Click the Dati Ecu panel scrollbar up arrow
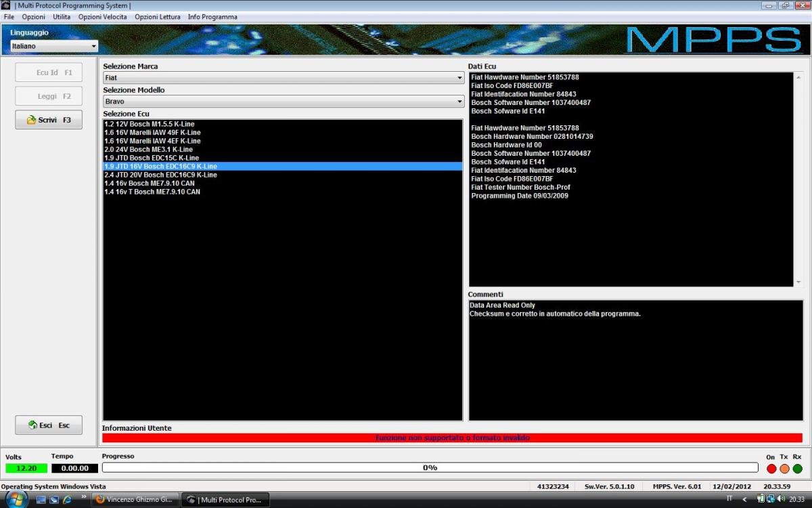812x508 pixels. tap(798, 77)
